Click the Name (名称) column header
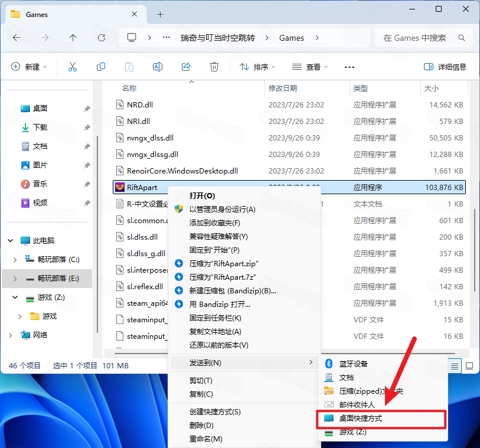This screenshot has height=448, width=480. tap(129, 89)
